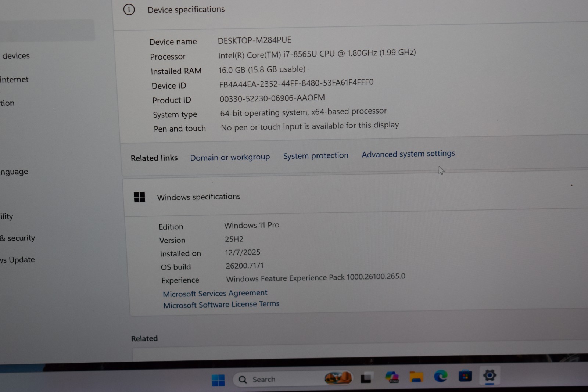Image resolution: width=588 pixels, height=392 pixels.
Task: Click the Windows Feature Experience Pack value
Action: click(315, 278)
